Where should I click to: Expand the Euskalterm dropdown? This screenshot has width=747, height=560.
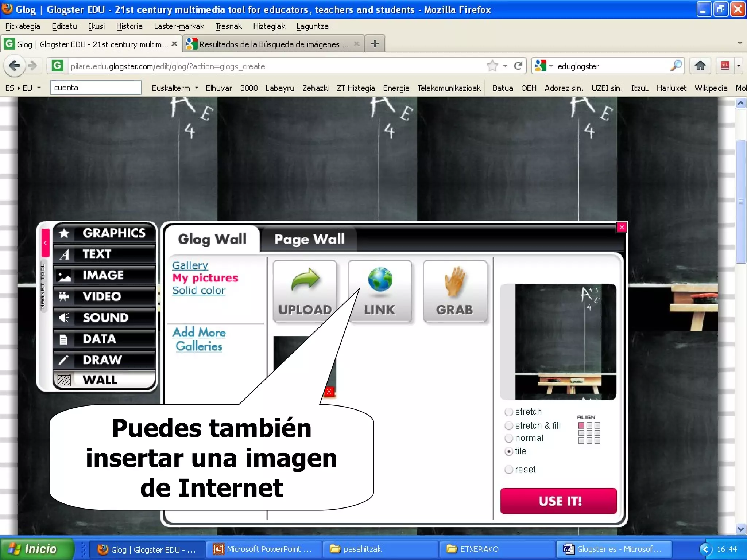pos(197,88)
